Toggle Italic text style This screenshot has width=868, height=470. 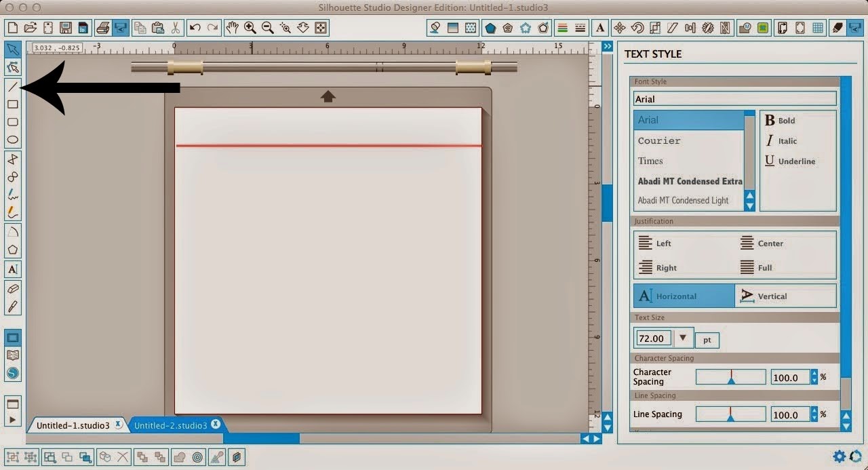point(785,140)
